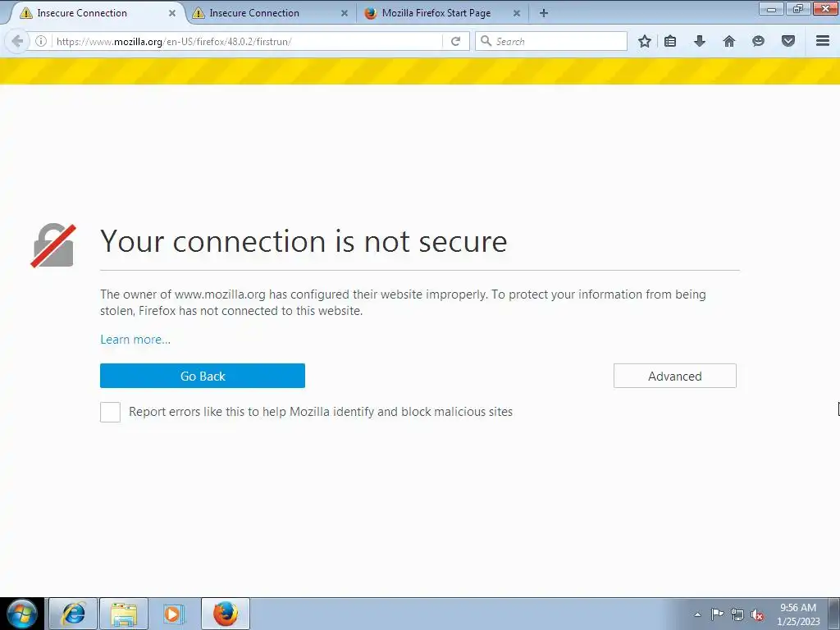Click 'Your connection is not secure' heading
The width and height of the screenshot is (840, 630).
click(x=304, y=241)
